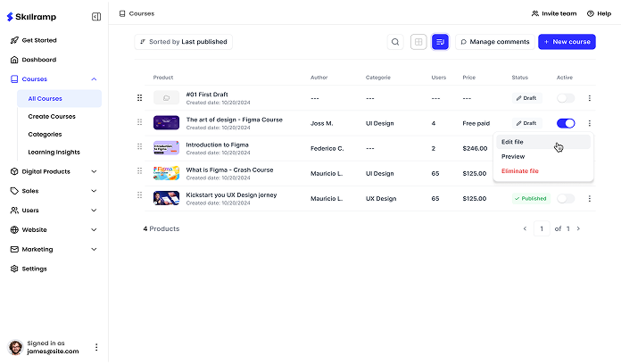
Task: Enable the Active toggle for #01 First Draft
Action: 566,98
